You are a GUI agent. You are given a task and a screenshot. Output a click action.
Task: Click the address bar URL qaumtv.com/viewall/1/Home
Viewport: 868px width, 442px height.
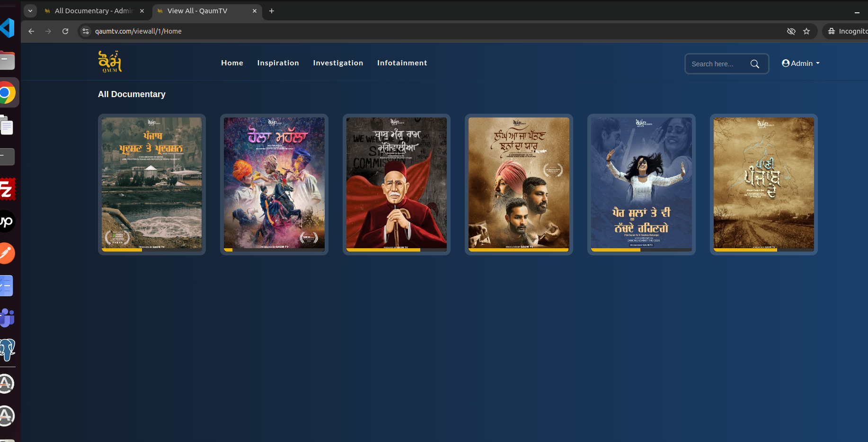pyautogui.click(x=138, y=31)
